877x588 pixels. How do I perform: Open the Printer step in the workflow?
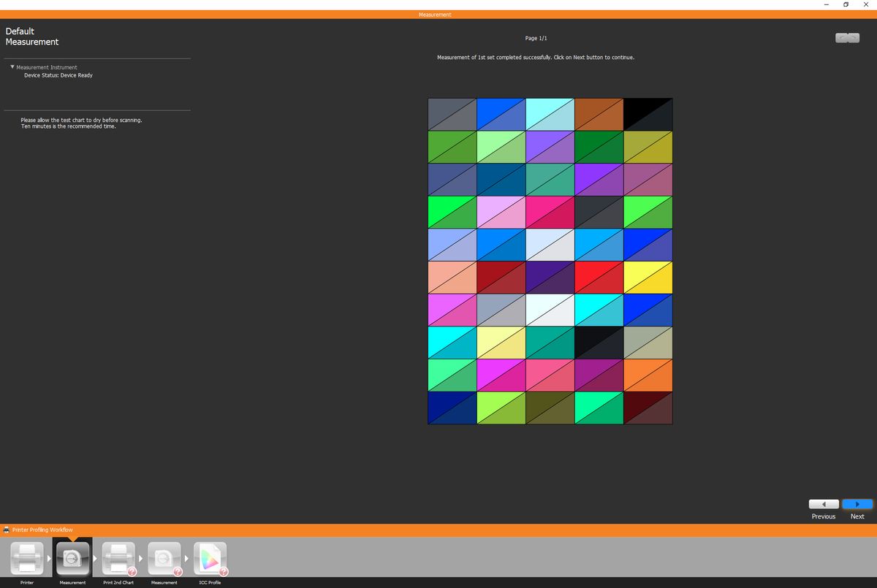tap(27, 557)
